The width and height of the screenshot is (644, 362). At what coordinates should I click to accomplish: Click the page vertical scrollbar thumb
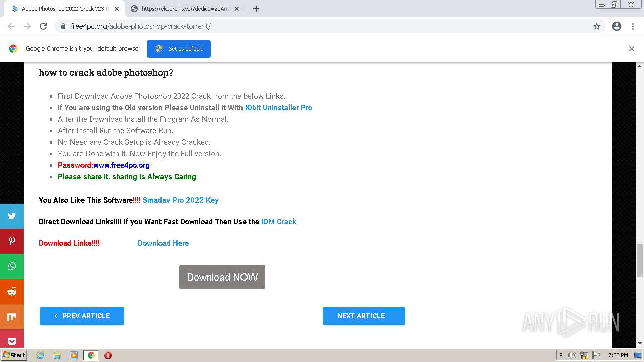640,260
